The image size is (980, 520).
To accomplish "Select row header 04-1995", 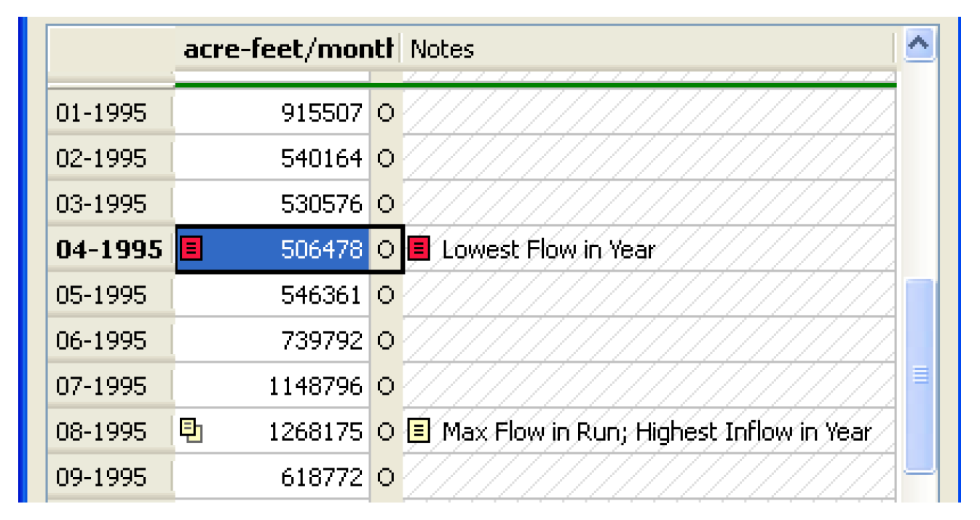I will (109, 249).
